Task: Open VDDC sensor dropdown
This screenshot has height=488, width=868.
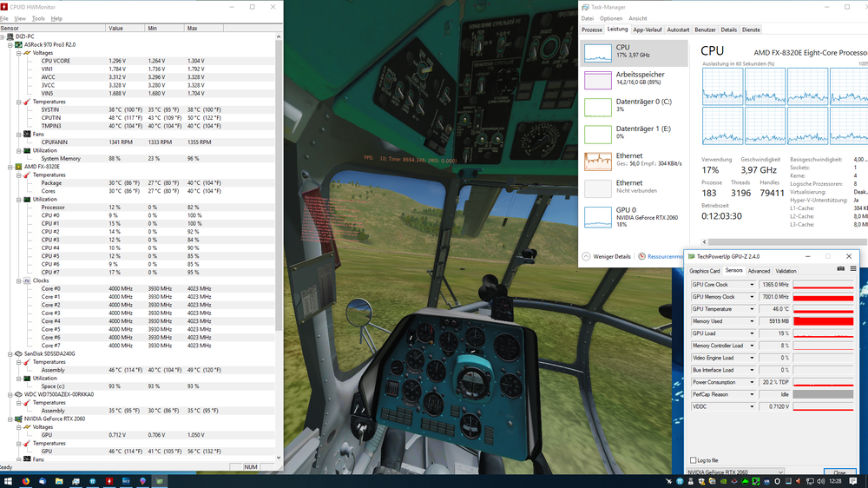Action: (752, 406)
